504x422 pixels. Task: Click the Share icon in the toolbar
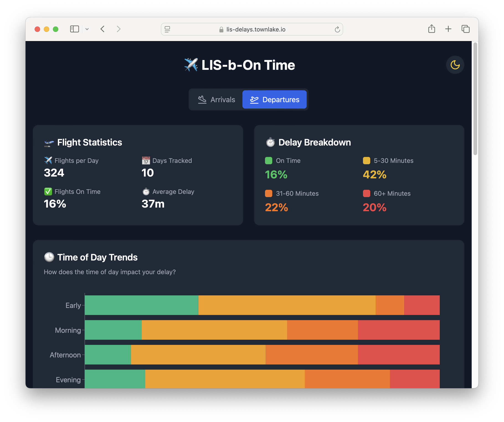(x=432, y=29)
